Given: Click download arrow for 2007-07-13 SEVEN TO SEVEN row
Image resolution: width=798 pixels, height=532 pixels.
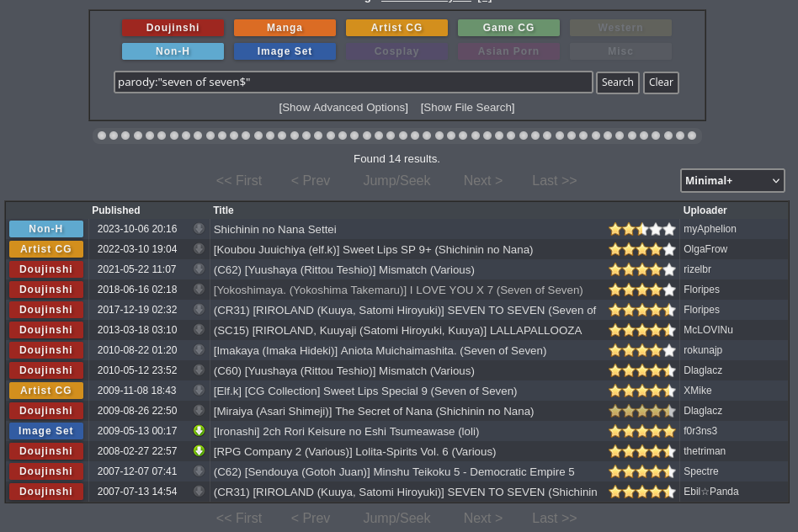Looking at the screenshot, I should pos(199,492).
